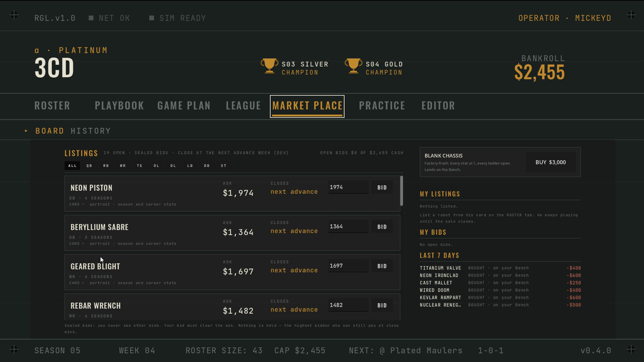Click the Bankroll $2,455 amount

tap(539, 72)
